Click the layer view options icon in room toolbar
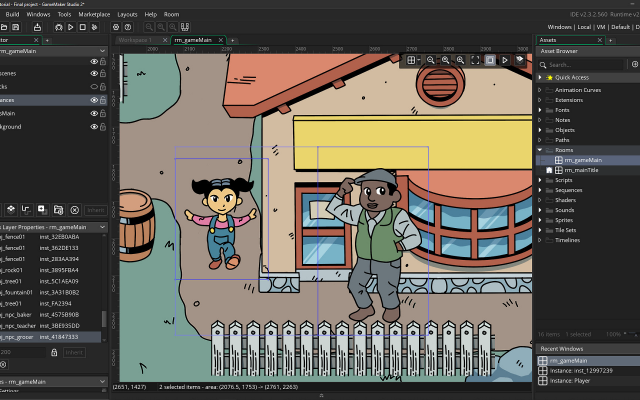This screenshot has height=400, width=640. pos(520,60)
